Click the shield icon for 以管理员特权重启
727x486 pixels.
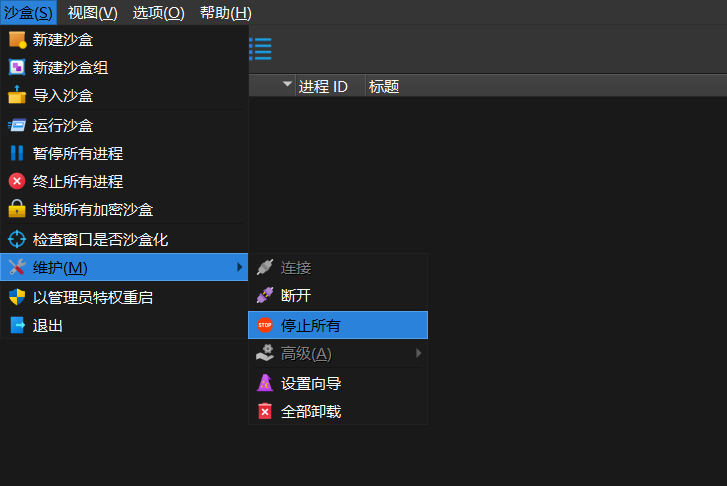pos(17,297)
